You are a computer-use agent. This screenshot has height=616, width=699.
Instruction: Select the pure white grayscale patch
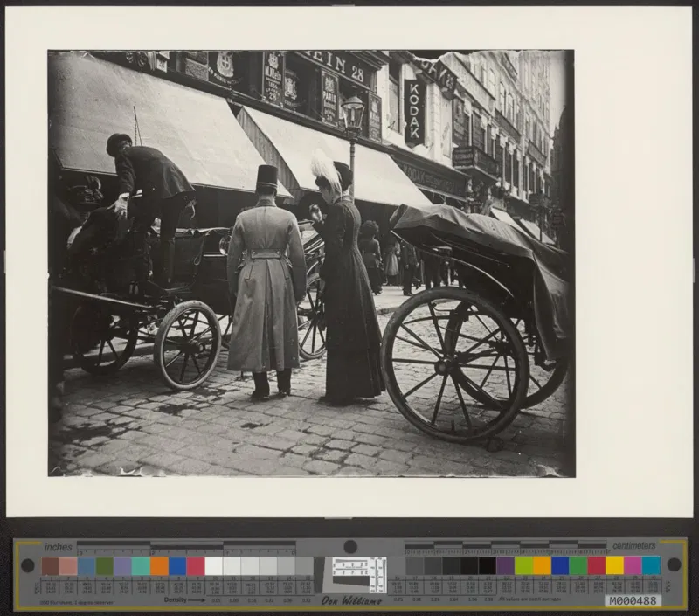(213, 566)
